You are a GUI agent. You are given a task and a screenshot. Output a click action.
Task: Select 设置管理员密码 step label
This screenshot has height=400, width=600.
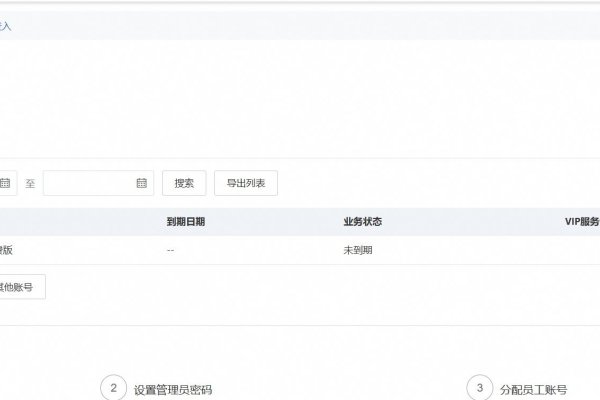(173, 390)
